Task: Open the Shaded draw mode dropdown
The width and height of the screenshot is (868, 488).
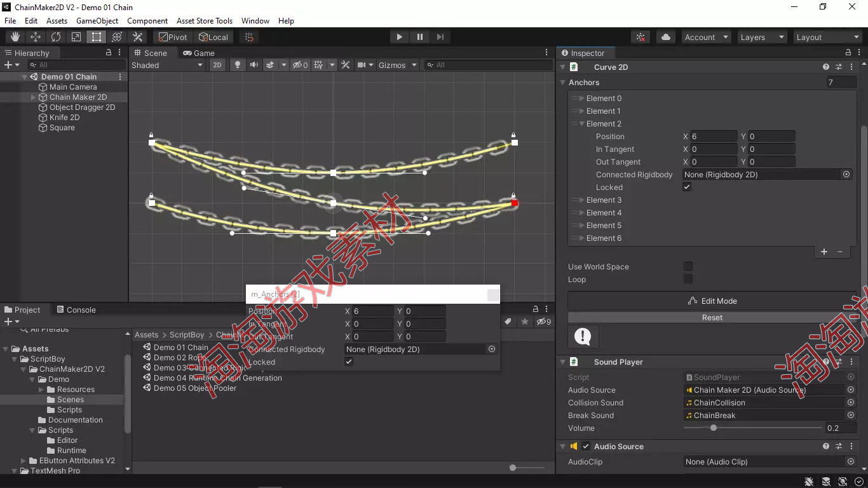Action: coord(166,65)
